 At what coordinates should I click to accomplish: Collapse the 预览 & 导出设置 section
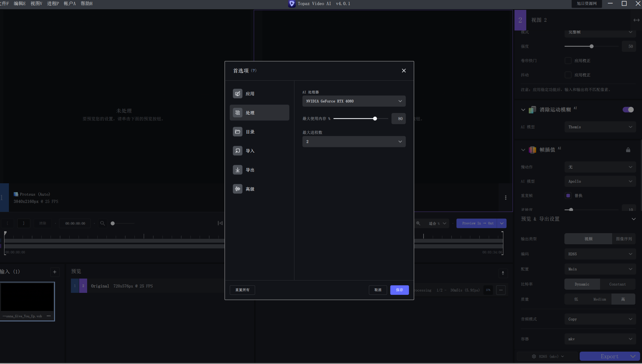point(634,219)
